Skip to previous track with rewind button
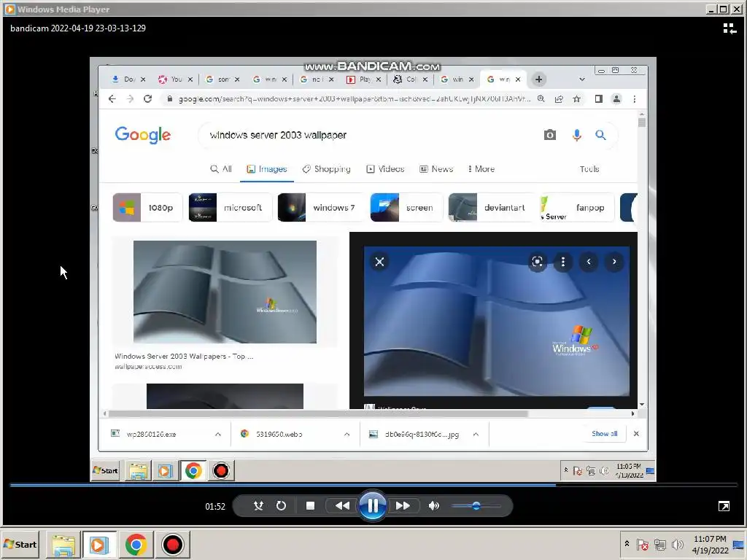This screenshot has height=560, width=747. click(x=342, y=506)
